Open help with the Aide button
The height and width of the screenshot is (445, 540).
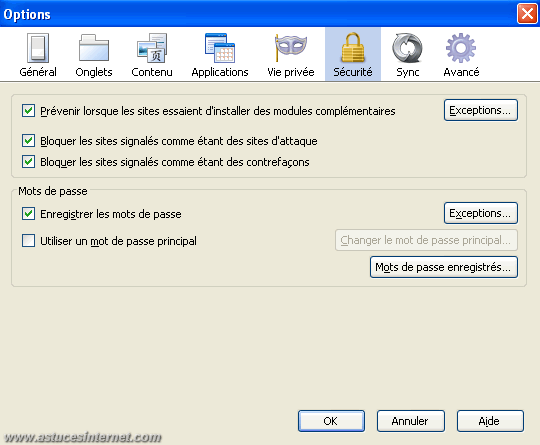coord(490,421)
